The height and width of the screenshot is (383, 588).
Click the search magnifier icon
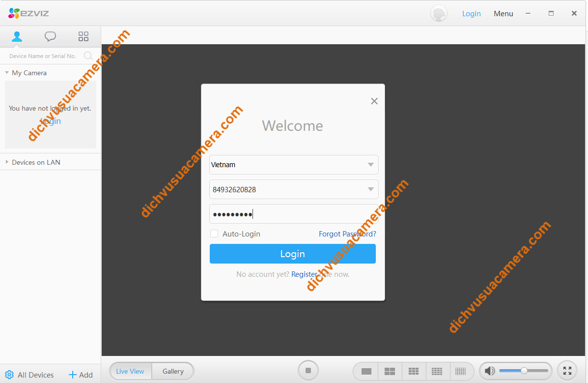click(x=88, y=56)
